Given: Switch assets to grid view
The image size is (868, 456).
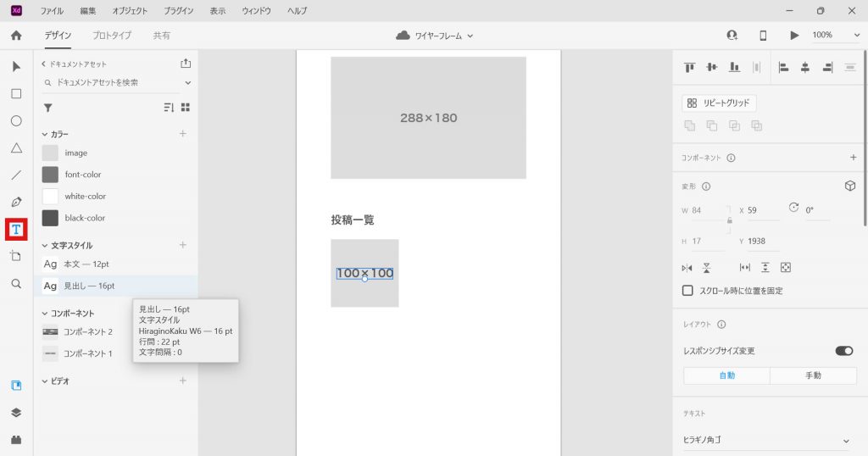Looking at the screenshot, I should point(186,108).
